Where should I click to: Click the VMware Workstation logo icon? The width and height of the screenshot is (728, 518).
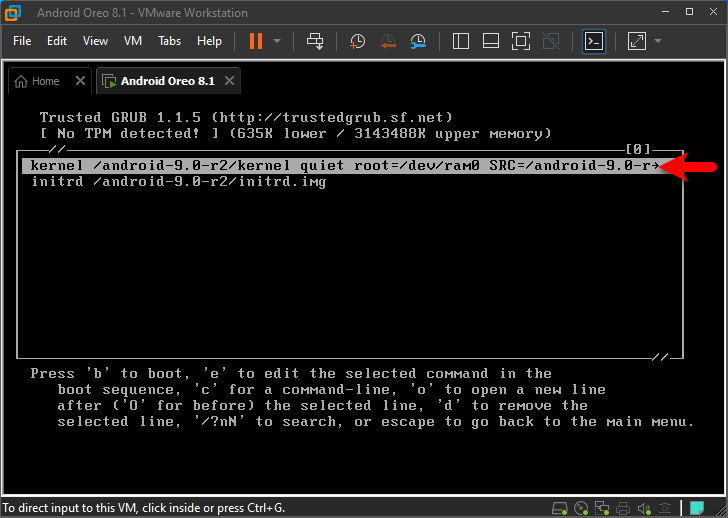(13, 13)
